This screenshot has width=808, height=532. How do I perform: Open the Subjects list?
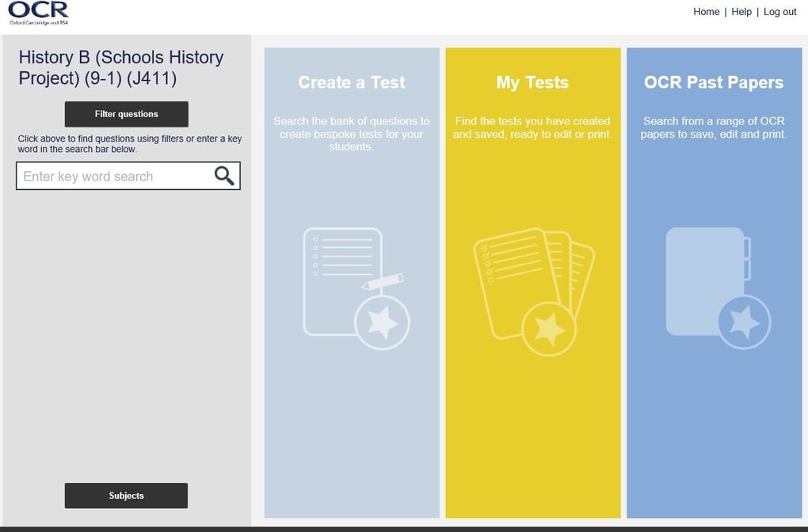(x=125, y=495)
